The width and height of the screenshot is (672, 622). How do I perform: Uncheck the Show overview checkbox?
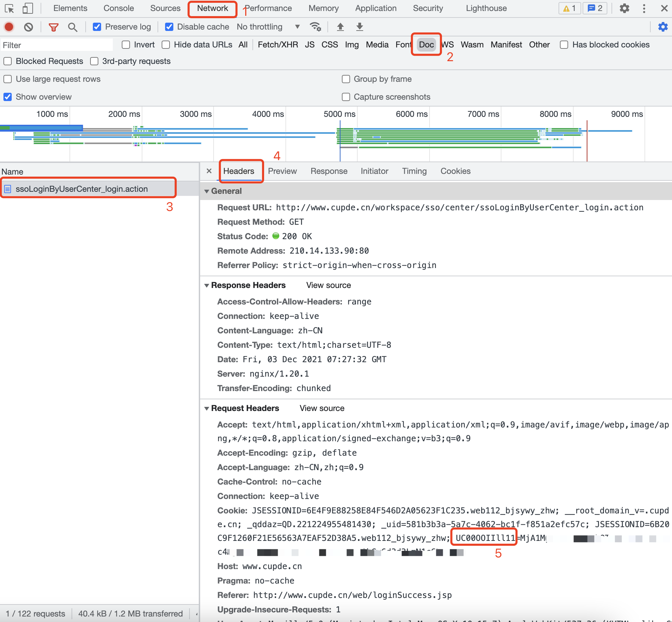pos(8,97)
